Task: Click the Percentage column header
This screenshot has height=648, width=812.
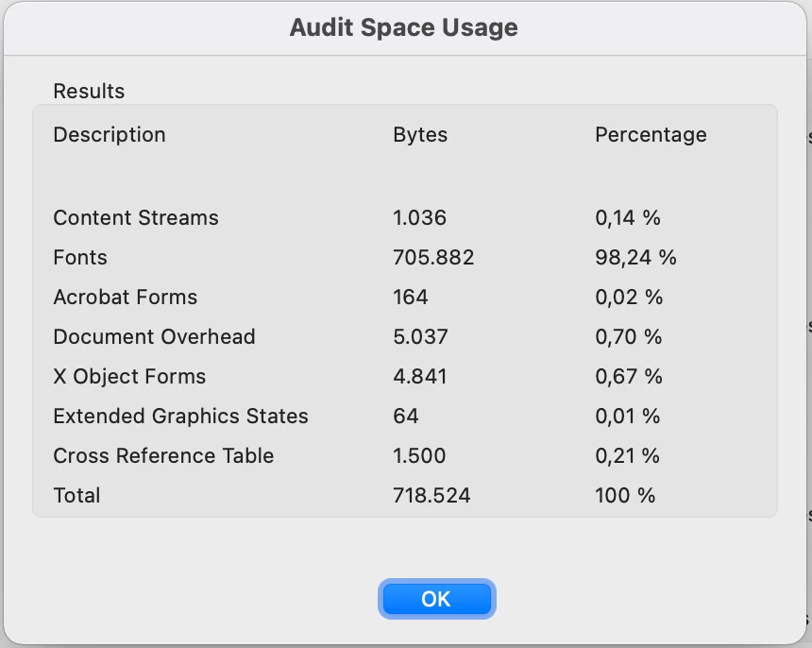Action: point(651,135)
